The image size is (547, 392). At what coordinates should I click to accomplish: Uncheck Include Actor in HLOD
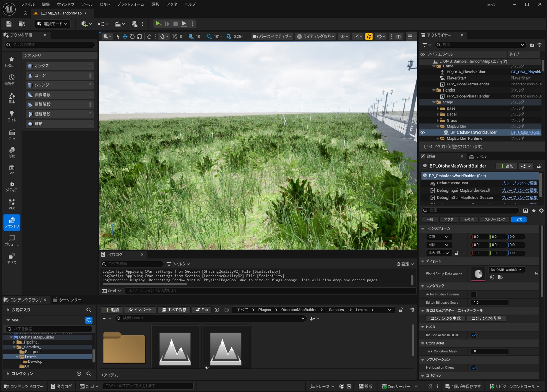[x=474, y=335]
